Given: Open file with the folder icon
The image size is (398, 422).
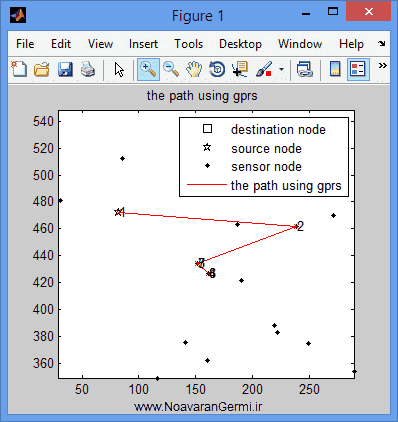Looking at the screenshot, I should pyautogui.click(x=42, y=69).
